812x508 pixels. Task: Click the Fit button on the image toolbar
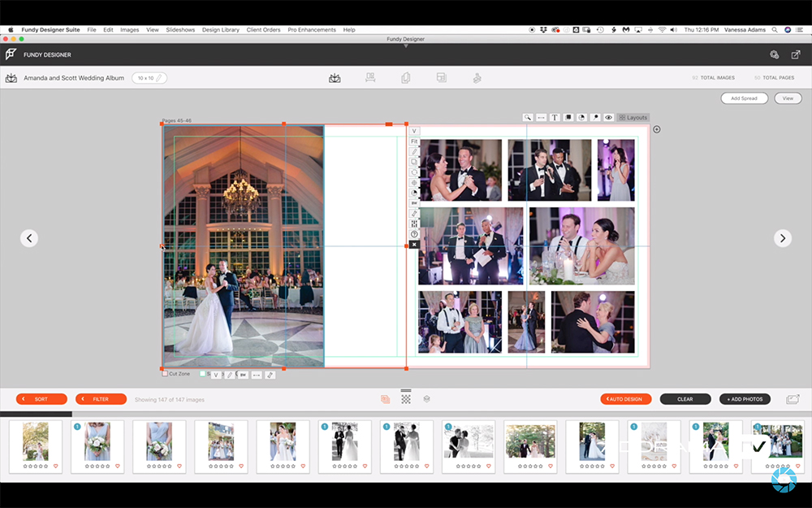pyautogui.click(x=414, y=141)
